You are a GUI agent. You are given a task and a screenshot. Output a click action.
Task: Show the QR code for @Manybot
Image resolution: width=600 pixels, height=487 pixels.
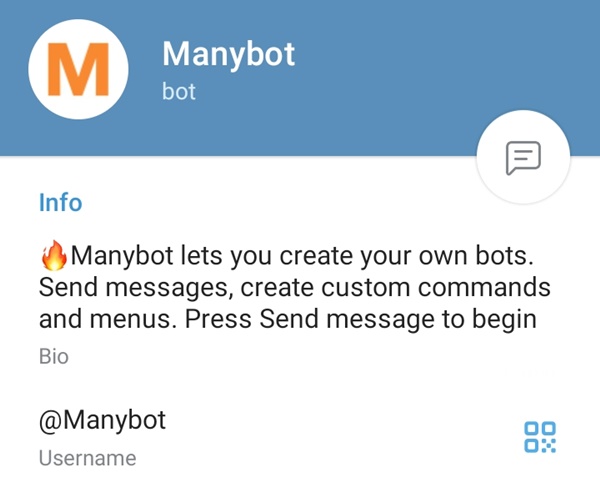pos(540,437)
